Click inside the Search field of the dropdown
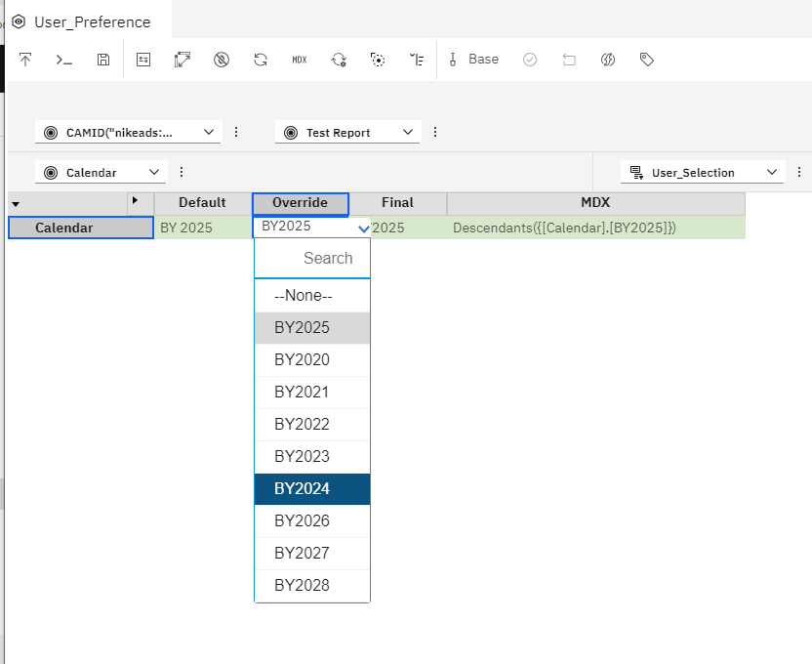Screen dimensions: 812x664 312,258
